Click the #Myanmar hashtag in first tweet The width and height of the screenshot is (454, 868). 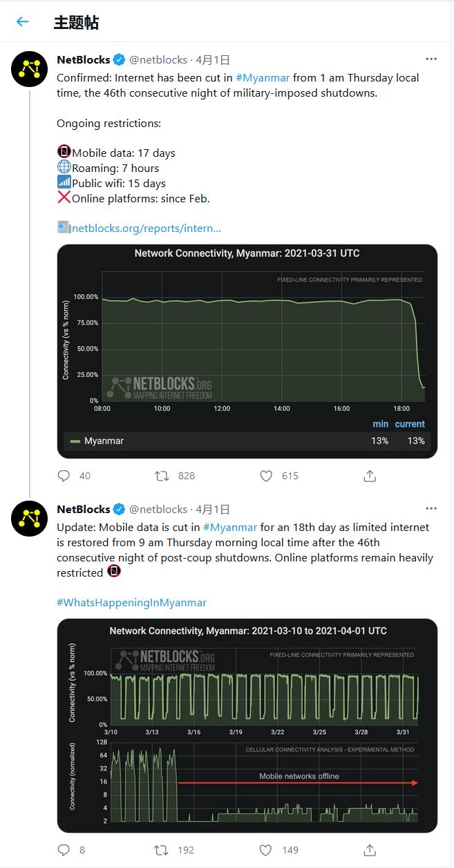(263, 77)
